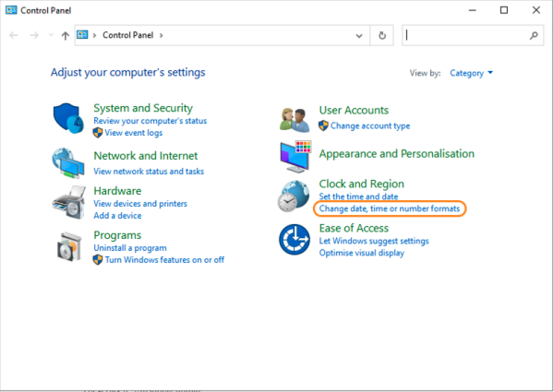Click the Ease of Access icon
The height and width of the screenshot is (392, 554).
coord(295,240)
